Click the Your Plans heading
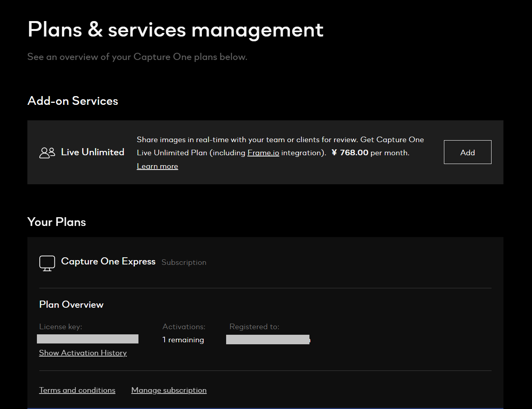Screen dimensions: 532x409 (57, 222)
